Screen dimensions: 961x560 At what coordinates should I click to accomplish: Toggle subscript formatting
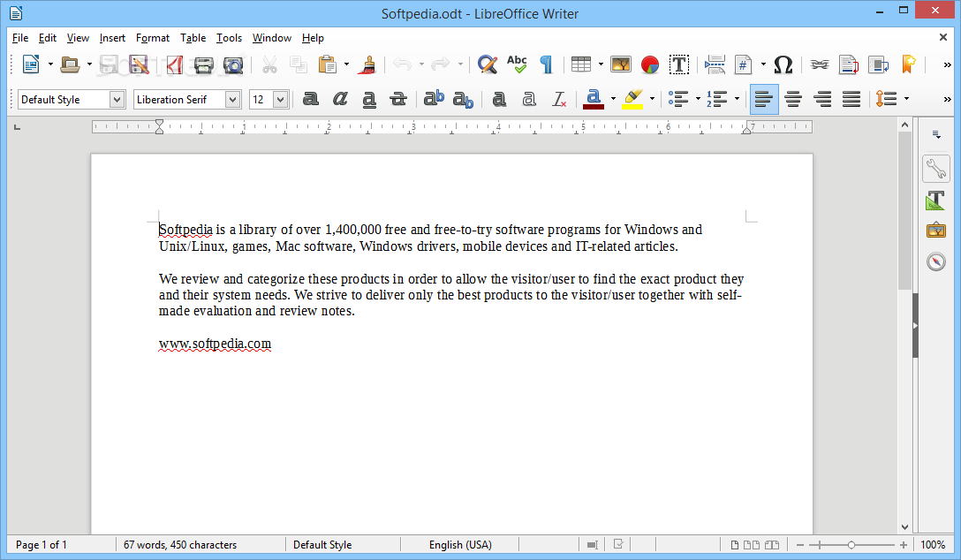tap(464, 99)
